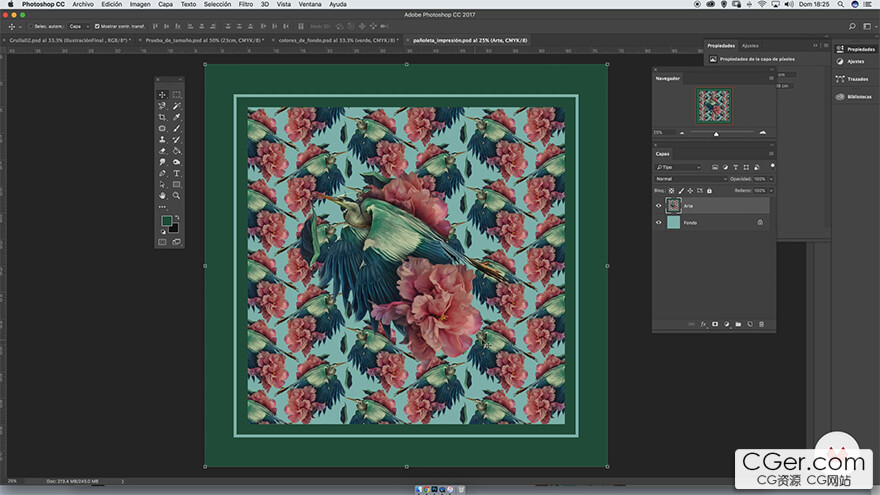The image size is (880, 495).
Task: Click the black background color swatch
Action: (x=175, y=229)
